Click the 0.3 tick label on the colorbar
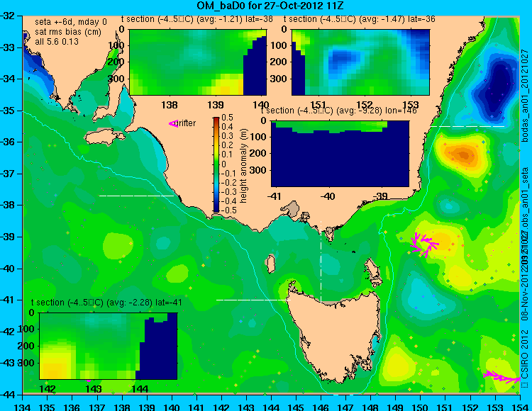532x411 pixels. [x=227, y=136]
